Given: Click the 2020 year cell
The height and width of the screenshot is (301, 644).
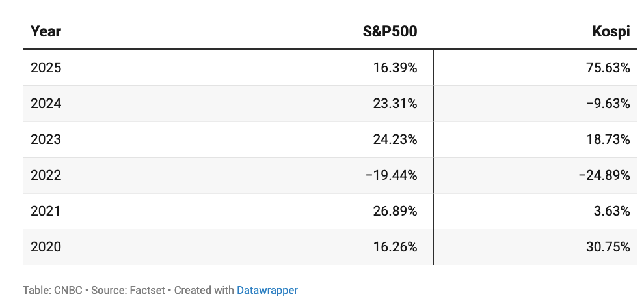Looking at the screenshot, I should coord(46,247).
